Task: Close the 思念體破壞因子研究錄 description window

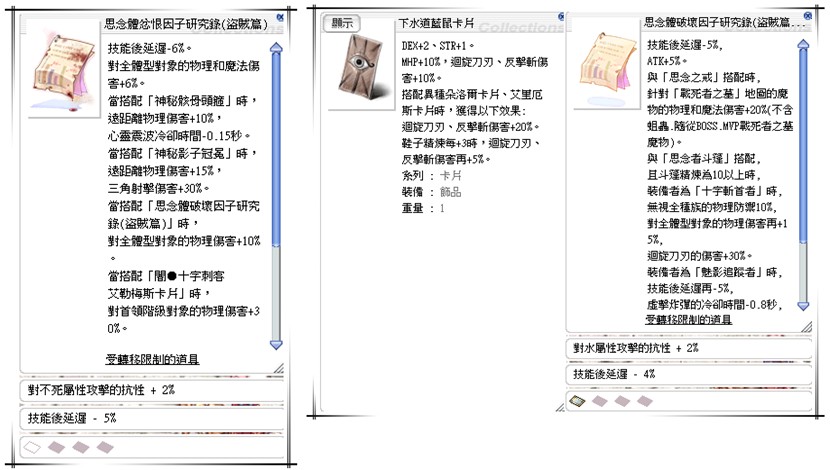Action: click(x=805, y=17)
